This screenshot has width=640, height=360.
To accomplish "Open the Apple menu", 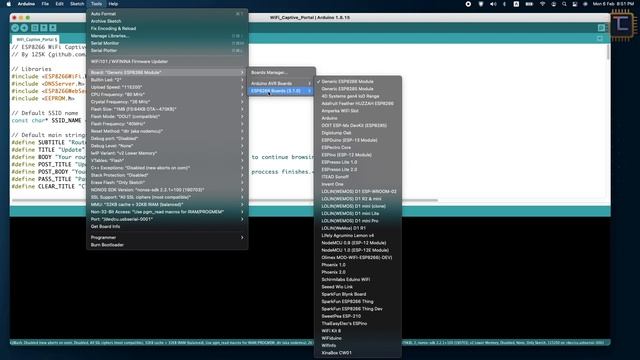I will tap(9, 4).
